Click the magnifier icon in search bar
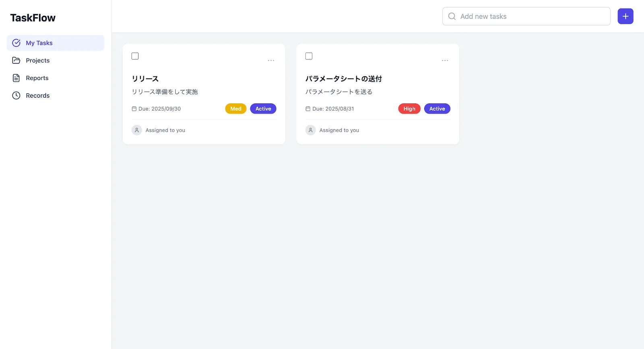Viewport: 644px width, 349px height. coord(452,16)
